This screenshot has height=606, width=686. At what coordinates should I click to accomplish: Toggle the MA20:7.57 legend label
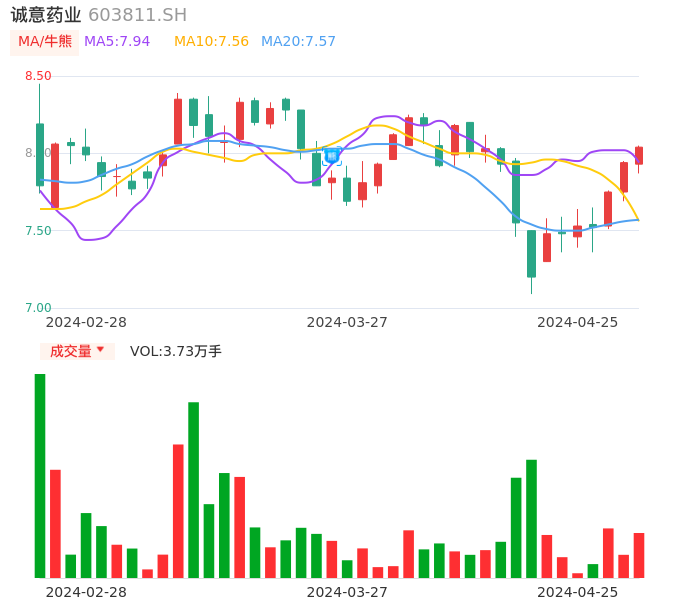[x=298, y=42]
